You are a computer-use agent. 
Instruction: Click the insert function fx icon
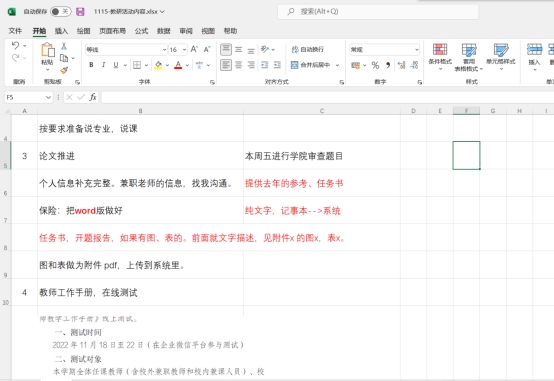tap(93, 97)
